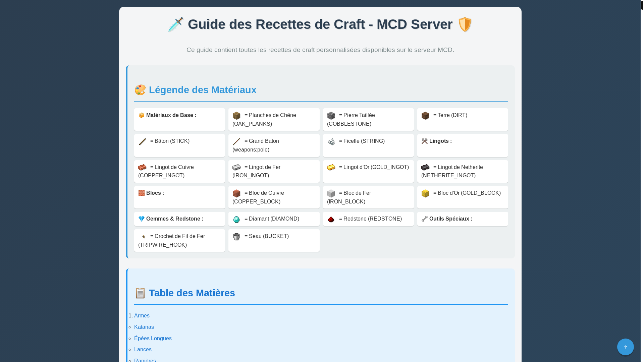Image resolution: width=644 pixels, height=362 pixels.
Task: Click the dagger icon in page title
Action: pos(176,24)
